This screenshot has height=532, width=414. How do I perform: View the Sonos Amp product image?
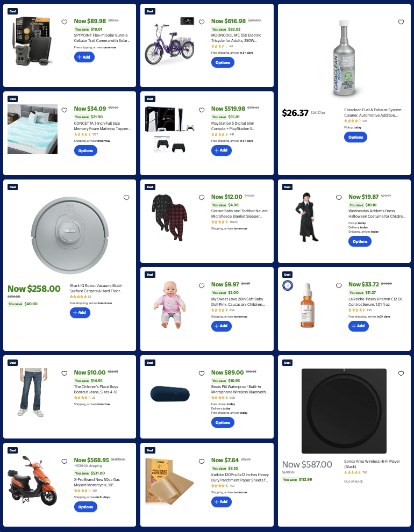[344, 411]
